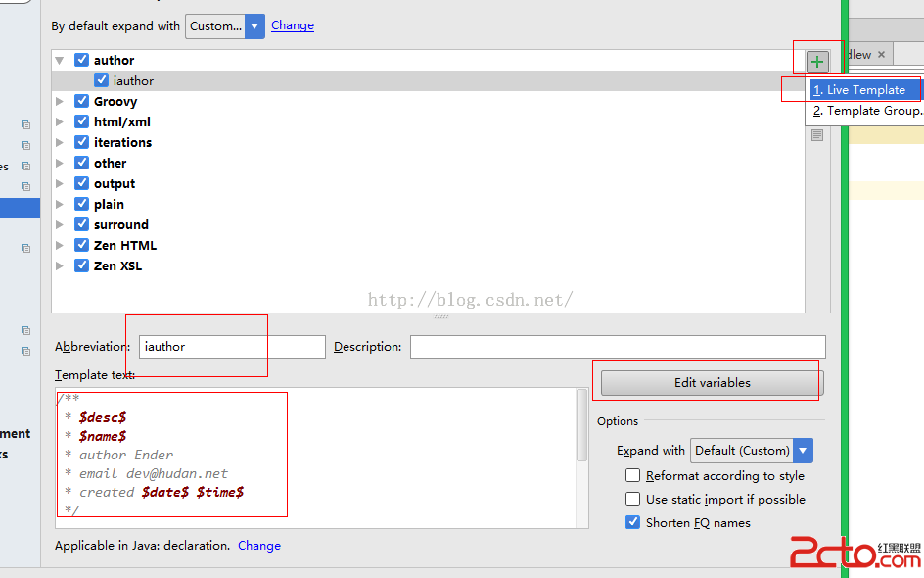Click the $date$ variable in template text
924x578 pixels.
[x=165, y=492]
